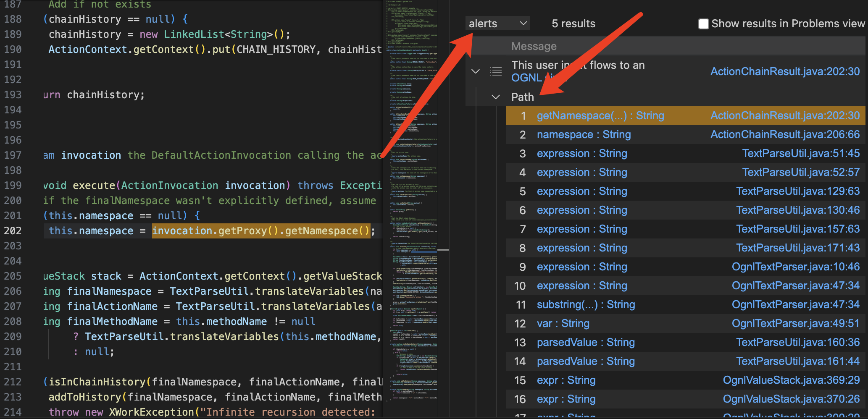
Task: Click the LinkedList<String> text on line 189
Action: [x=218, y=34]
